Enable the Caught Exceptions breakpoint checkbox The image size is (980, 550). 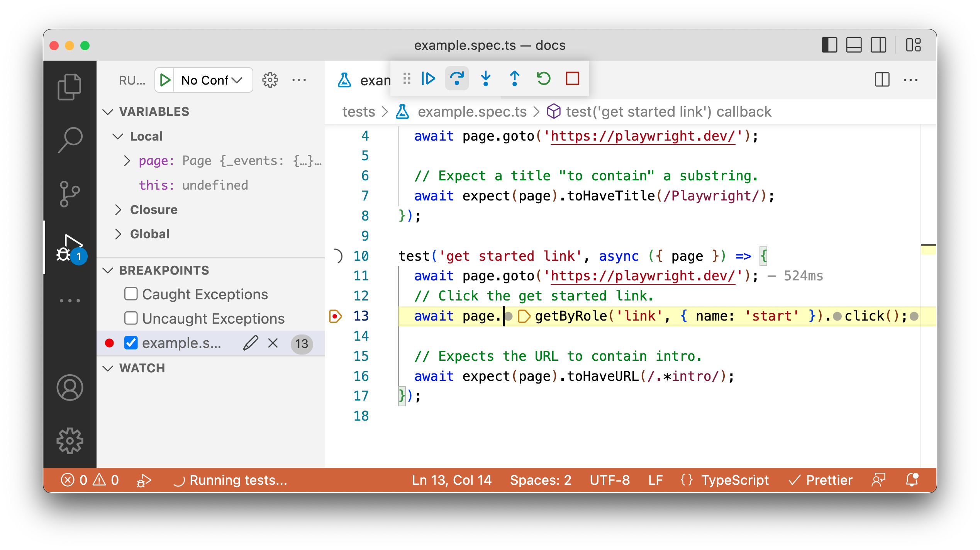[131, 294]
